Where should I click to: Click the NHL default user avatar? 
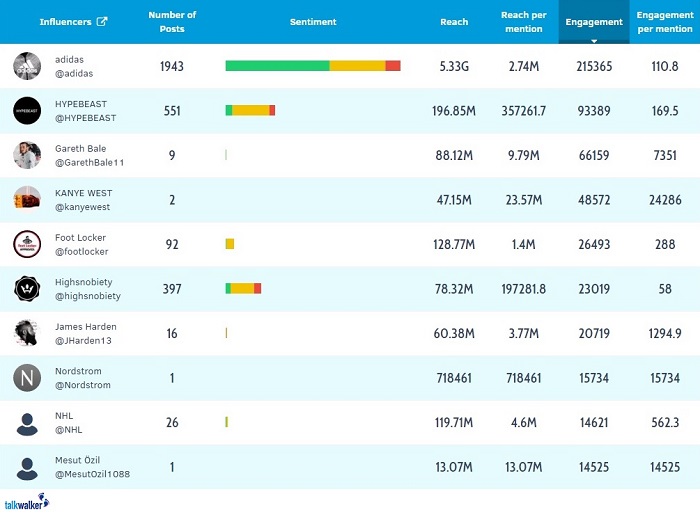click(27, 422)
